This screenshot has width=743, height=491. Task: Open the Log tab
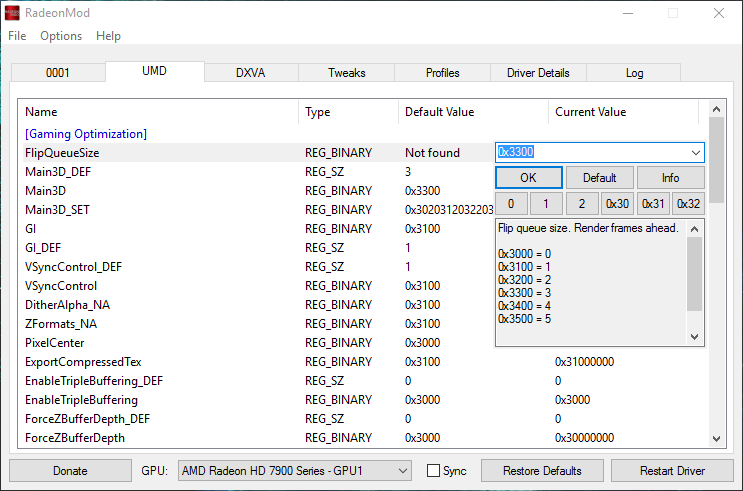coord(634,73)
